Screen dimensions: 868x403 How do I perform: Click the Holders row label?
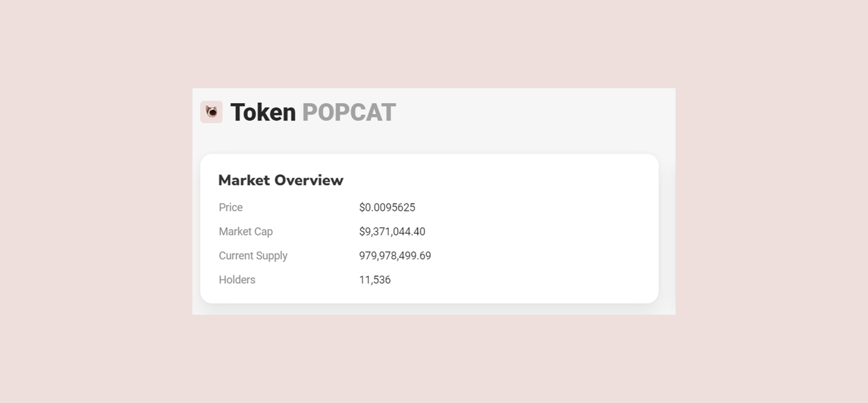(x=237, y=280)
